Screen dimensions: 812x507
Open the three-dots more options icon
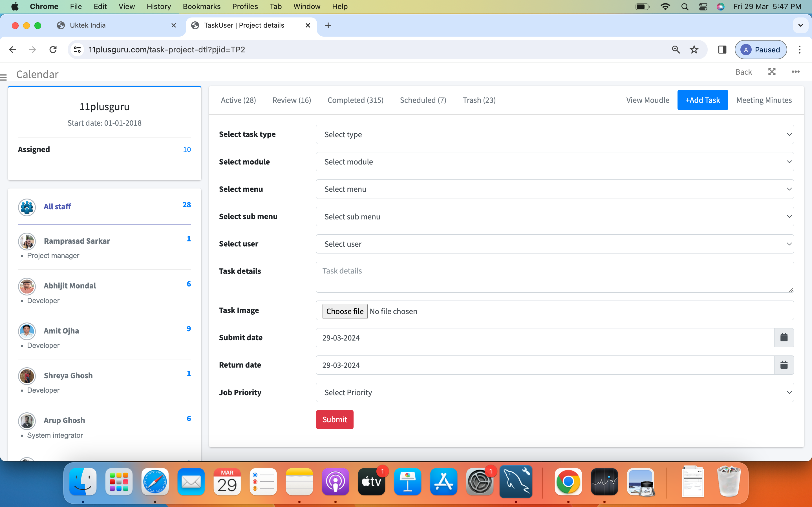(x=796, y=72)
